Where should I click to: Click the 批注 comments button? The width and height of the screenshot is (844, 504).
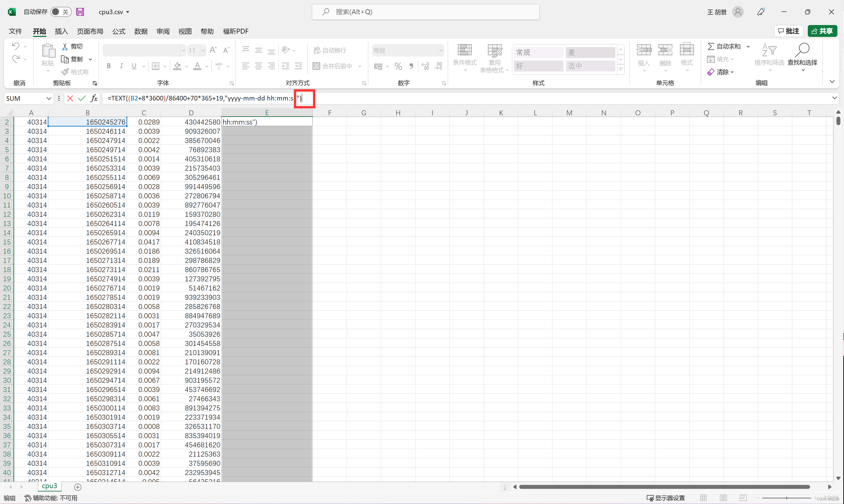pyautogui.click(x=789, y=31)
